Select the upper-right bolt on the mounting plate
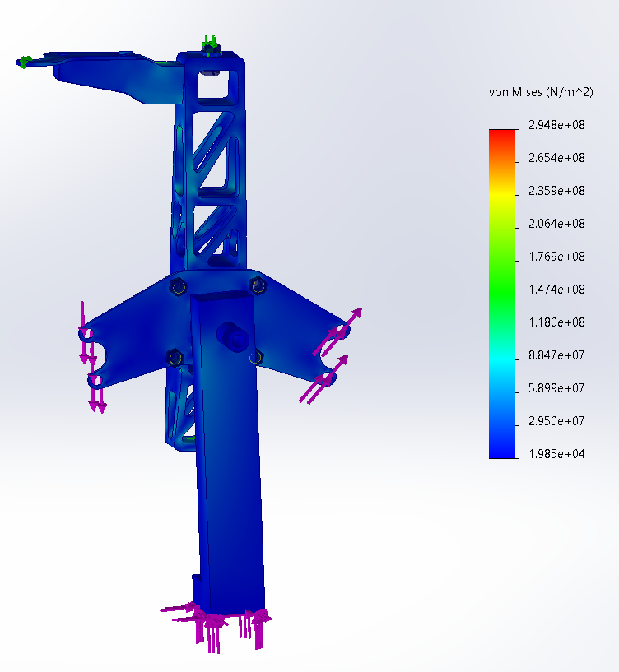Image resolution: width=619 pixels, height=672 pixels. [258, 285]
